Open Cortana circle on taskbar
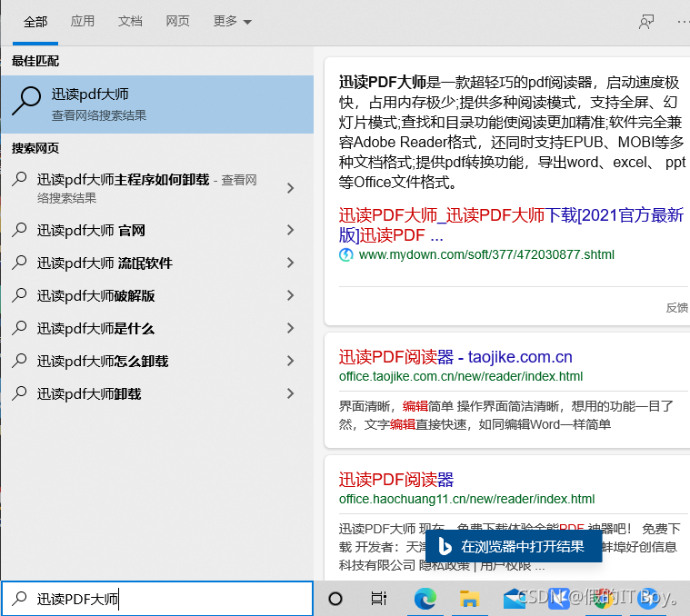 335,599
